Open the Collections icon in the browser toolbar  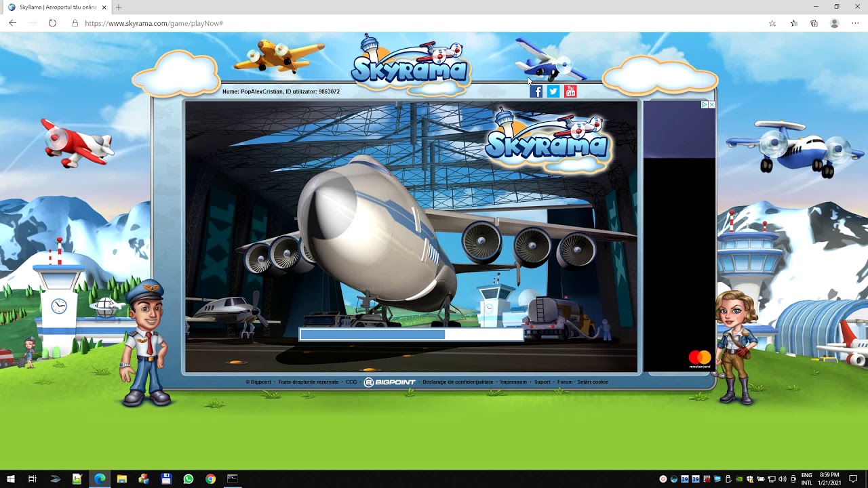[x=814, y=23]
